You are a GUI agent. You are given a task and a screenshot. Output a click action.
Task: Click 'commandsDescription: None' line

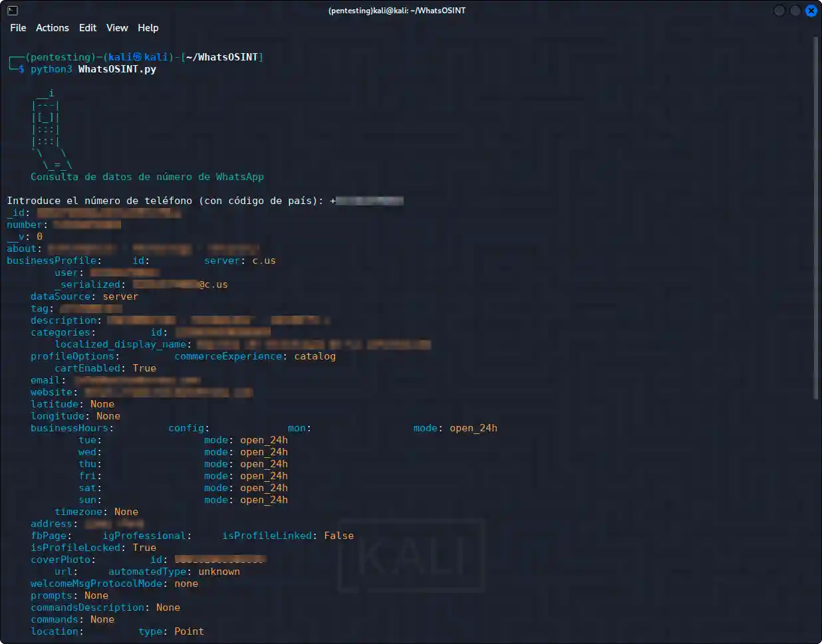coord(106,607)
